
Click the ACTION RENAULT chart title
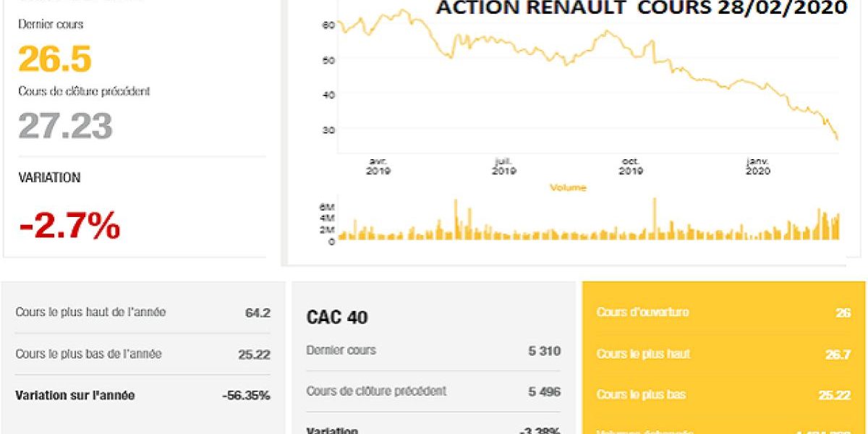coord(642,8)
